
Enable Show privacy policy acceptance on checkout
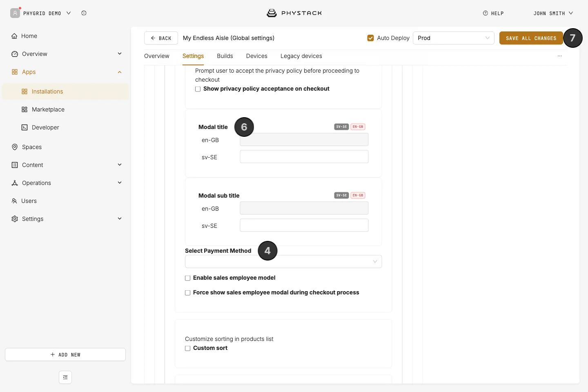click(198, 89)
